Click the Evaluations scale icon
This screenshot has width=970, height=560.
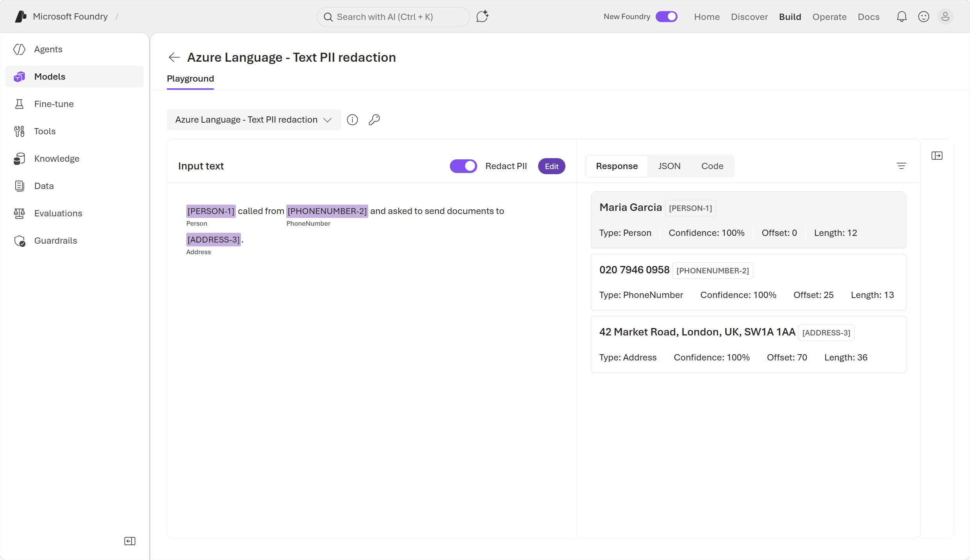(20, 213)
